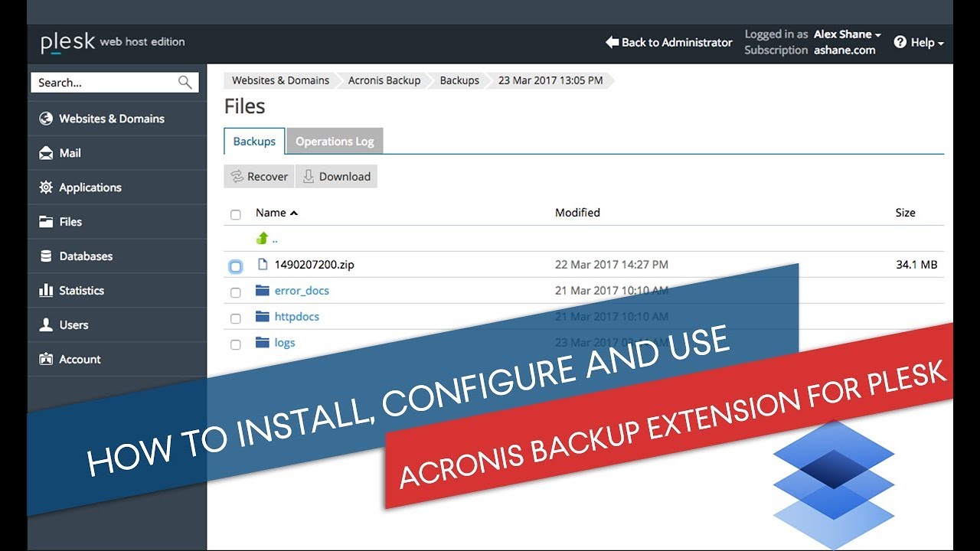Click the Users person icon
This screenshot has width=980, height=551.
coord(46,325)
